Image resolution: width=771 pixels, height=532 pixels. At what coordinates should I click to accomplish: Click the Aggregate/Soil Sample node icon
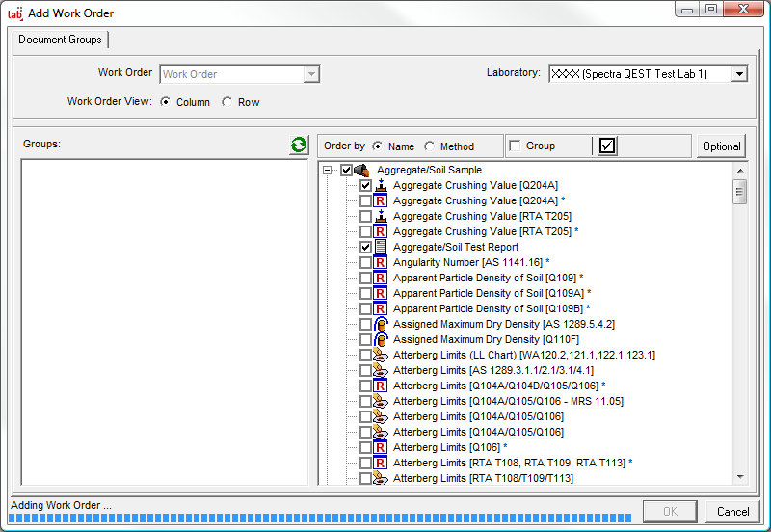click(362, 170)
